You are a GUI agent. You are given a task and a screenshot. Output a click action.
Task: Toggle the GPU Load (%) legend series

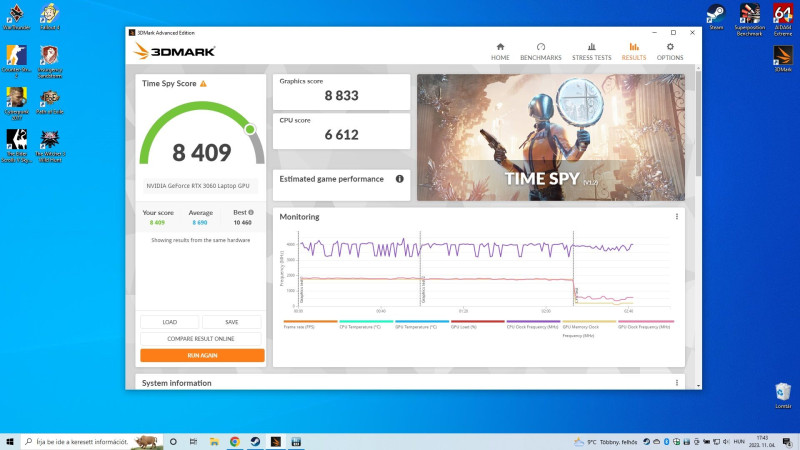point(477,324)
